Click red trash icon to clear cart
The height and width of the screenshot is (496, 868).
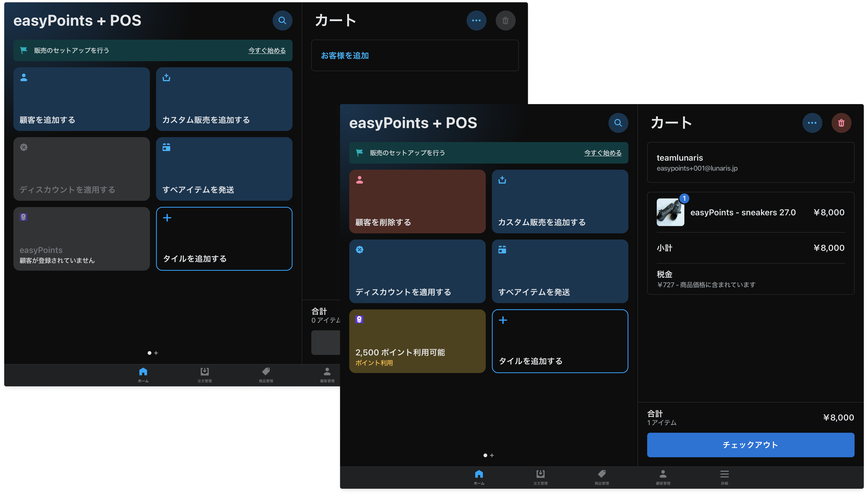[841, 123]
